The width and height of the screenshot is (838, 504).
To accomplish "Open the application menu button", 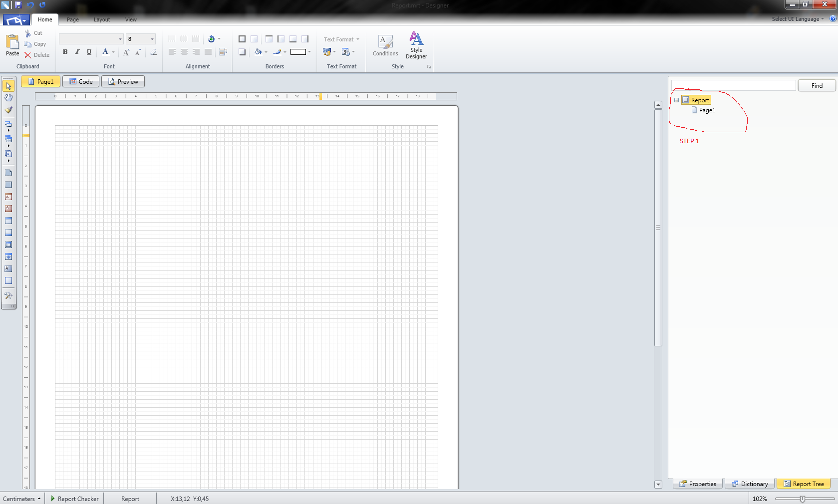I will (15, 20).
